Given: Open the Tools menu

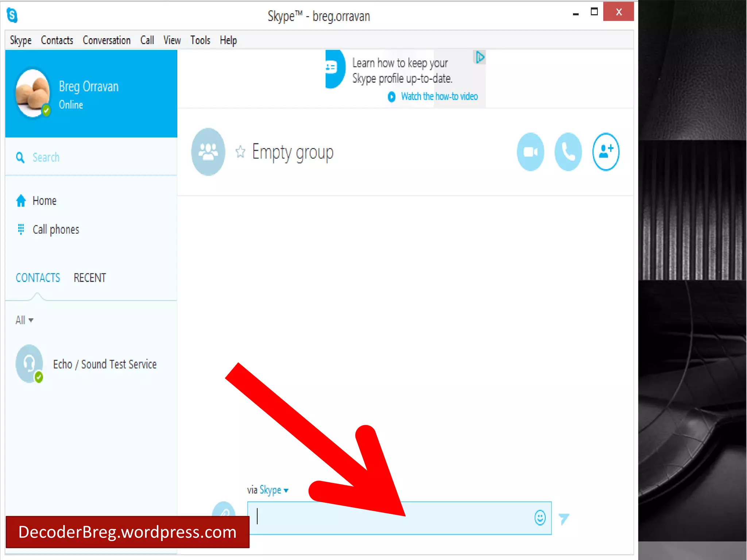Looking at the screenshot, I should click(x=200, y=40).
